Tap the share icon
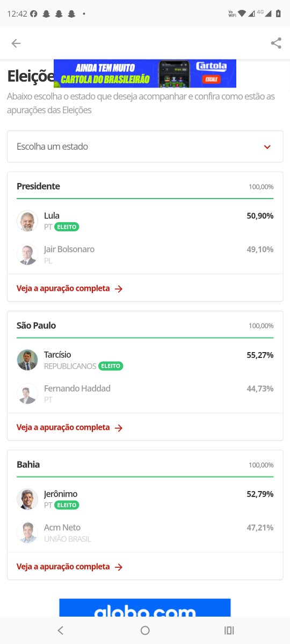 tap(276, 43)
